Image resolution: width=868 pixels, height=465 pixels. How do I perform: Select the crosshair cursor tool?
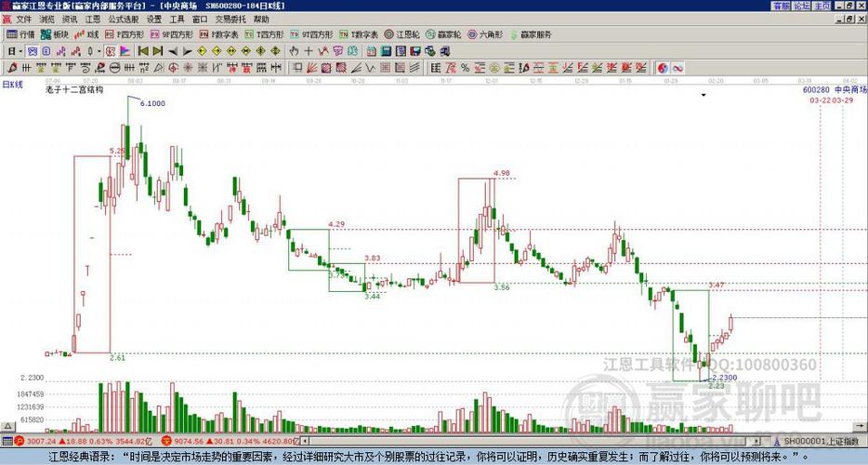coord(309,51)
